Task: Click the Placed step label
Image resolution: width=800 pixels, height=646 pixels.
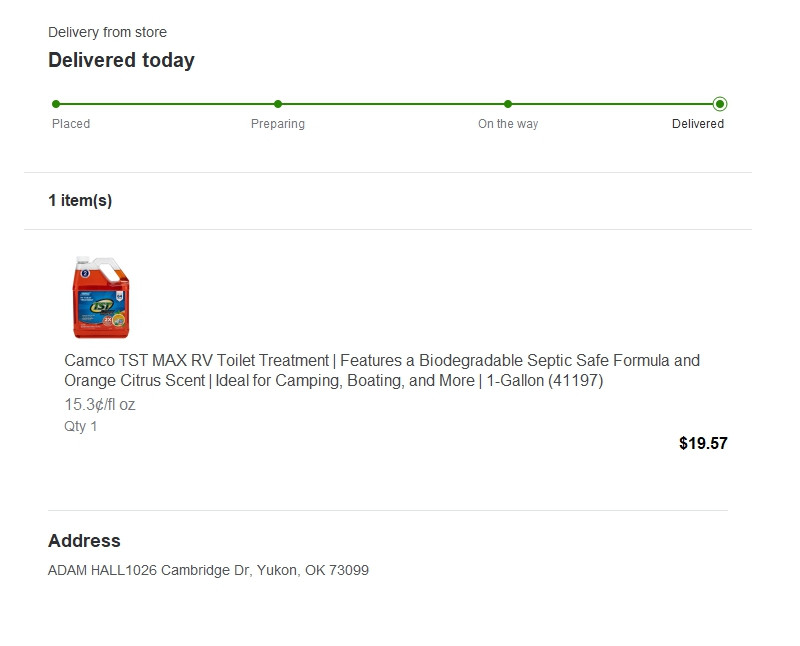Action: [71, 124]
